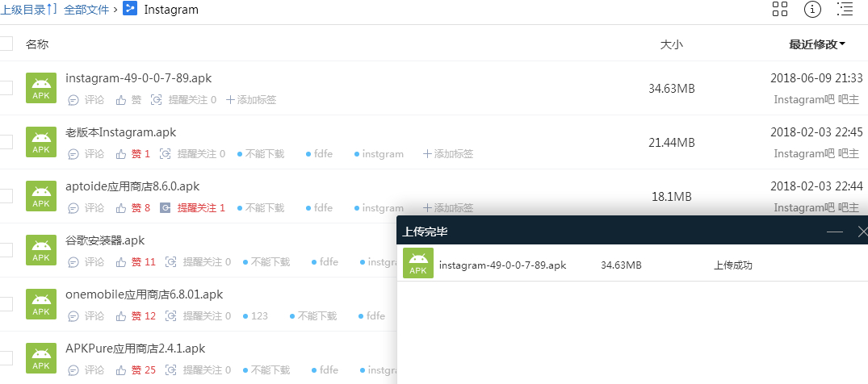Open comments for instagram-49-0-0-7-89.apk
Screen dimensions: 868x384
[86, 100]
